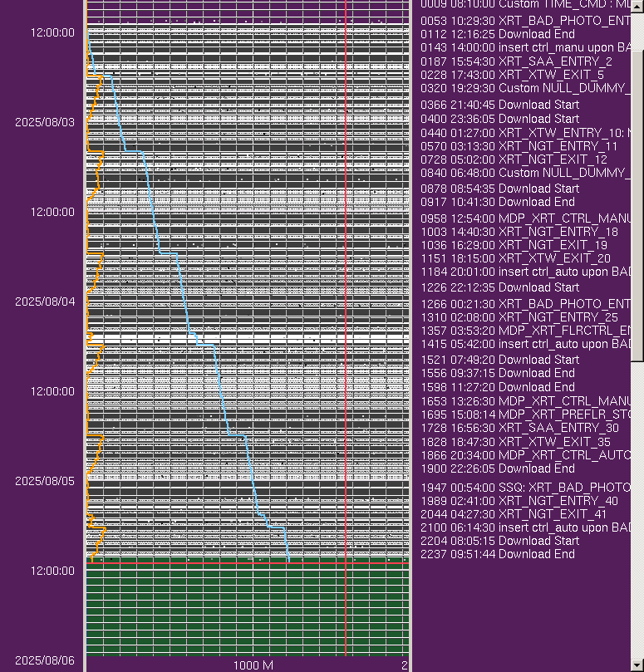
Task: Click the 1000 M axis label
Action: [x=253, y=665]
